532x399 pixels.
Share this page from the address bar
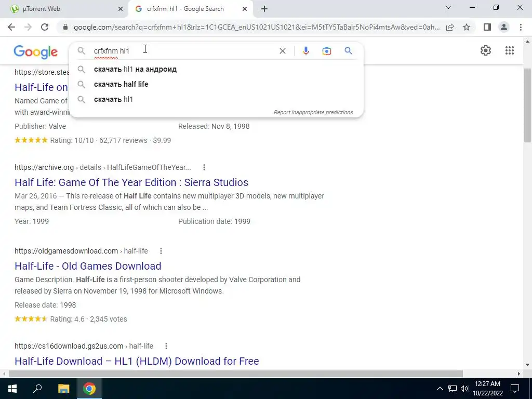tap(450, 27)
